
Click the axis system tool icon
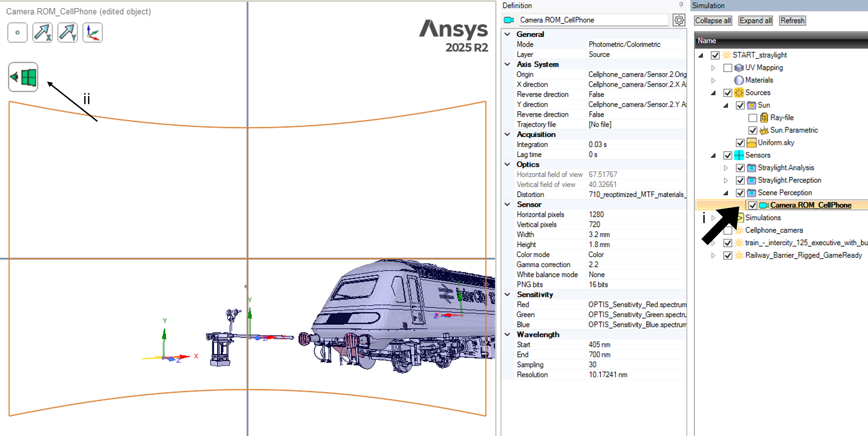click(92, 33)
